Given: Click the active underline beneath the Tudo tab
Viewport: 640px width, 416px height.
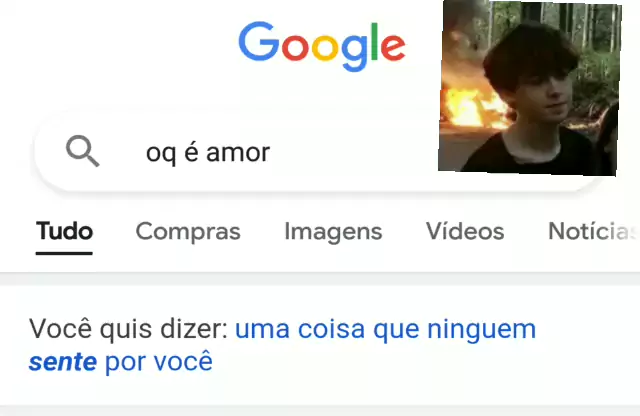Looking at the screenshot, I should (x=64, y=254).
